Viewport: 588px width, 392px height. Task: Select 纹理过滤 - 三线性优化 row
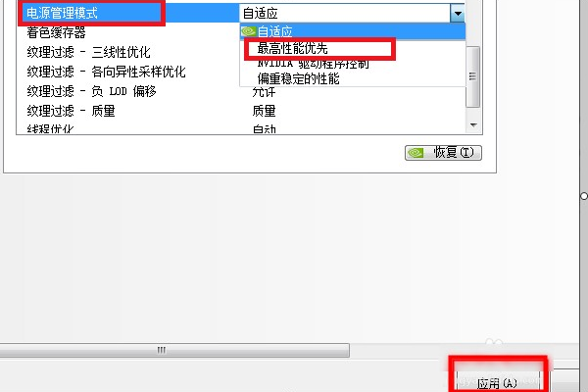pos(127,53)
